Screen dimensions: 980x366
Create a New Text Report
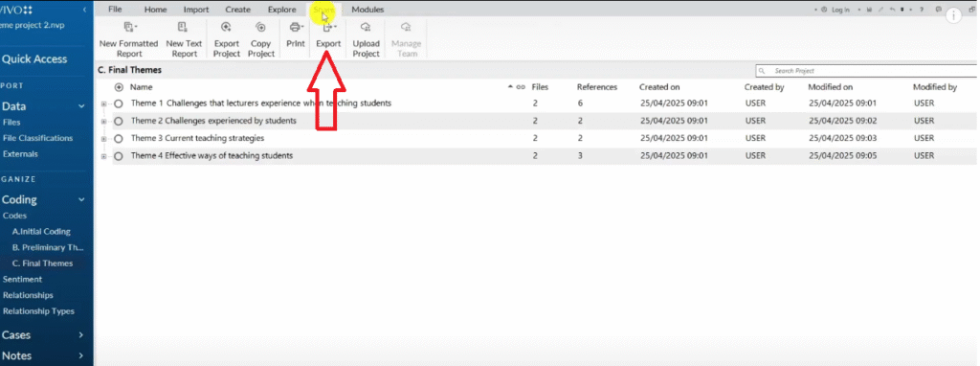(x=184, y=39)
